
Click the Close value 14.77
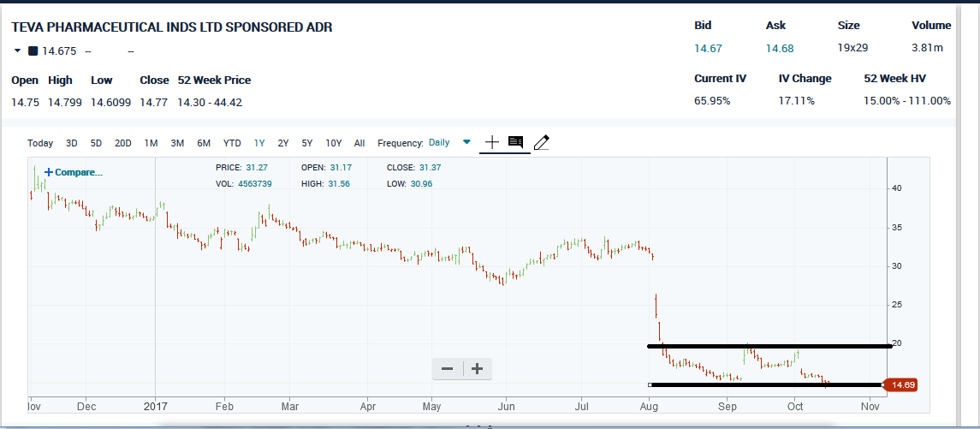tap(153, 102)
